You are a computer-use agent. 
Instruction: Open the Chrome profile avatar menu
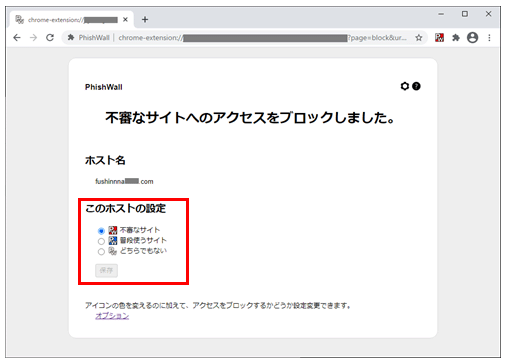[472, 38]
